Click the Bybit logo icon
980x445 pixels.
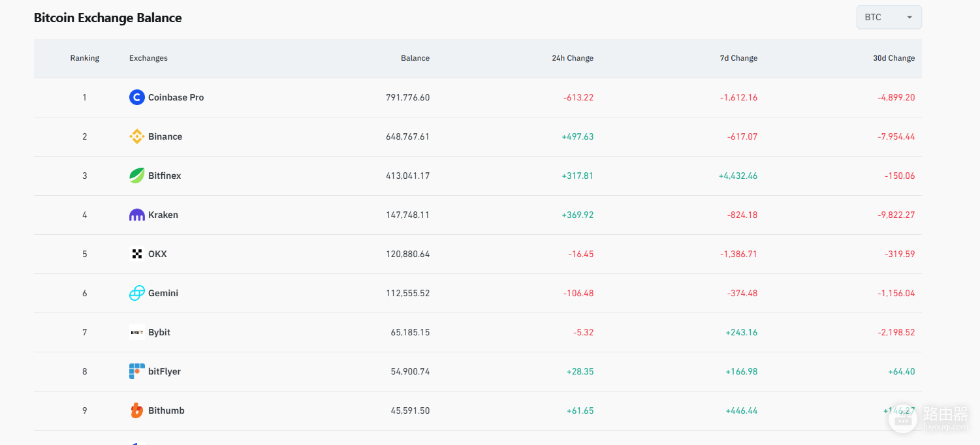pyautogui.click(x=136, y=332)
